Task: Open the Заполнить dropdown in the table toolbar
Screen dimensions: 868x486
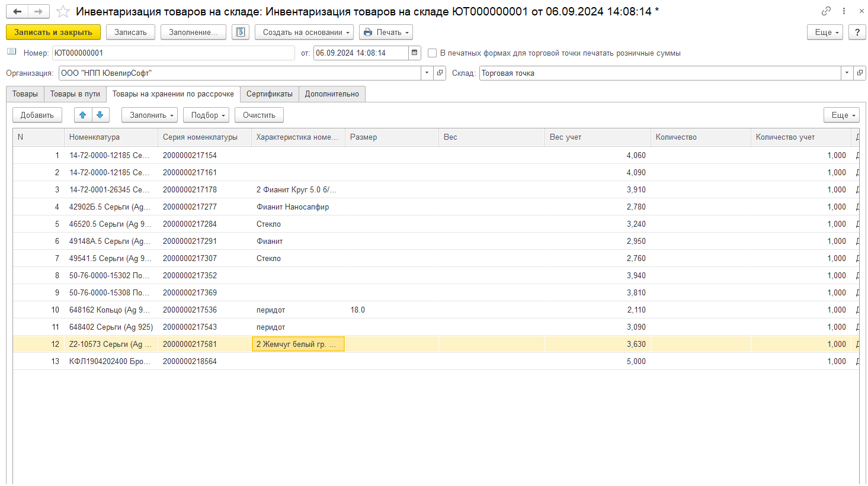Action: (x=150, y=115)
